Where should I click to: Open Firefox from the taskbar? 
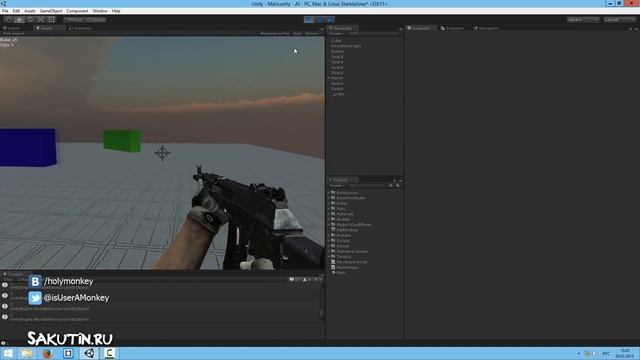click(47, 353)
